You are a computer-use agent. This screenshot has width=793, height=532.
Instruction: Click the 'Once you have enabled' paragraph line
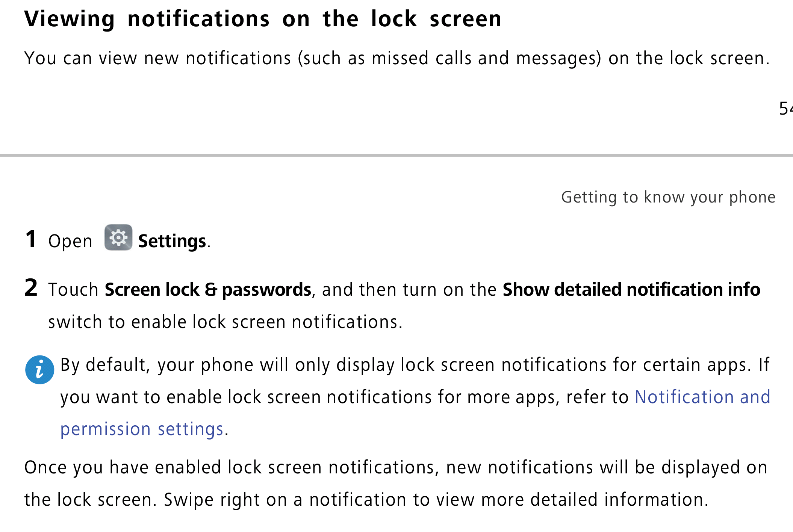(x=396, y=468)
